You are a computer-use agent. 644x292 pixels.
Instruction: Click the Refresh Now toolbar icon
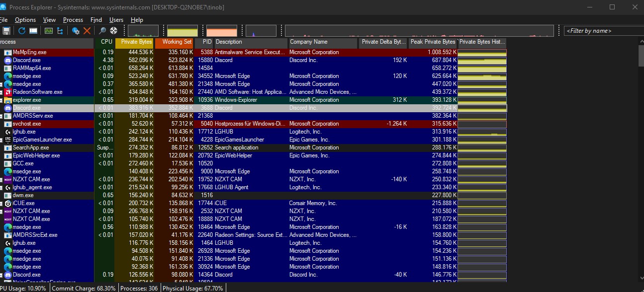coord(21,31)
